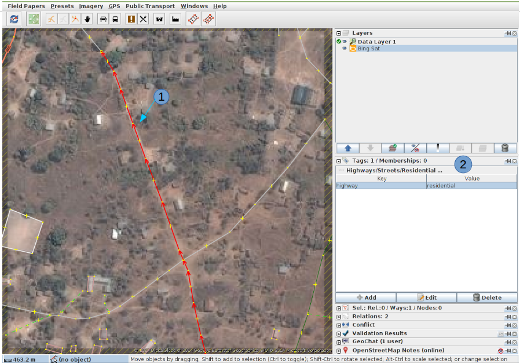The width and height of the screenshot is (520, 364).
Task: Toggle the green active checkmark for Data Layer 1
Action: [339, 42]
